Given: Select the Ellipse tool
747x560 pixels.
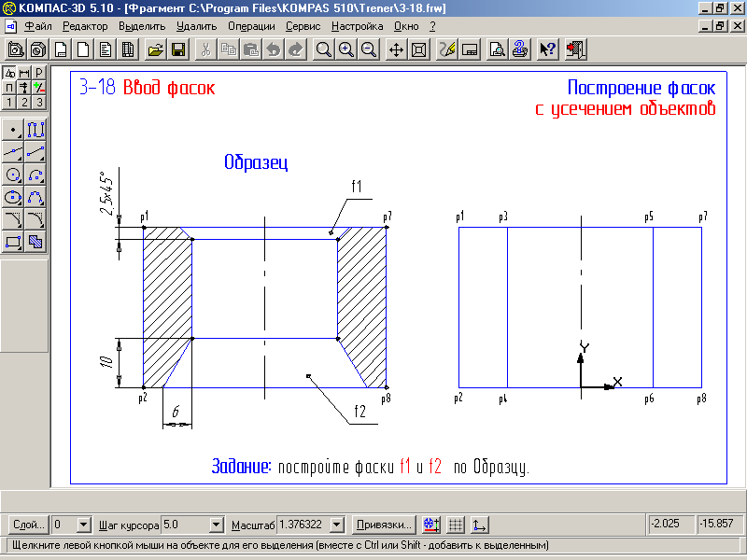Looking at the screenshot, I should [13, 197].
